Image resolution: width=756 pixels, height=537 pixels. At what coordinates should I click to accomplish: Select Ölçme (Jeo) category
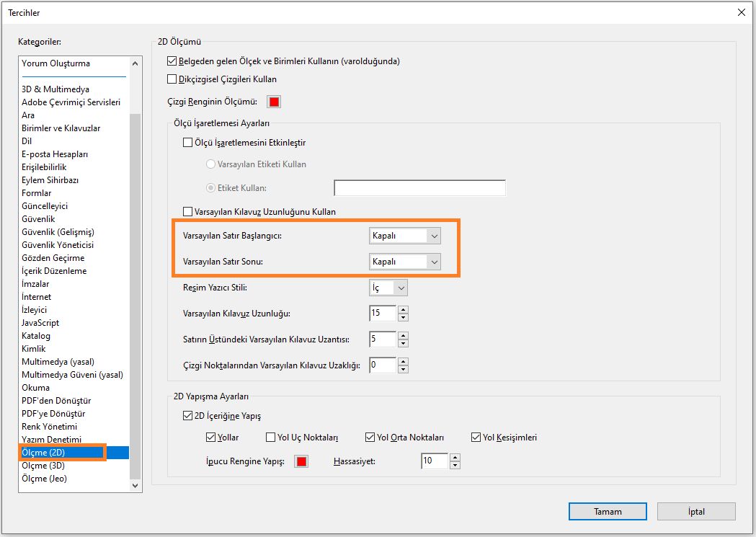coord(45,479)
